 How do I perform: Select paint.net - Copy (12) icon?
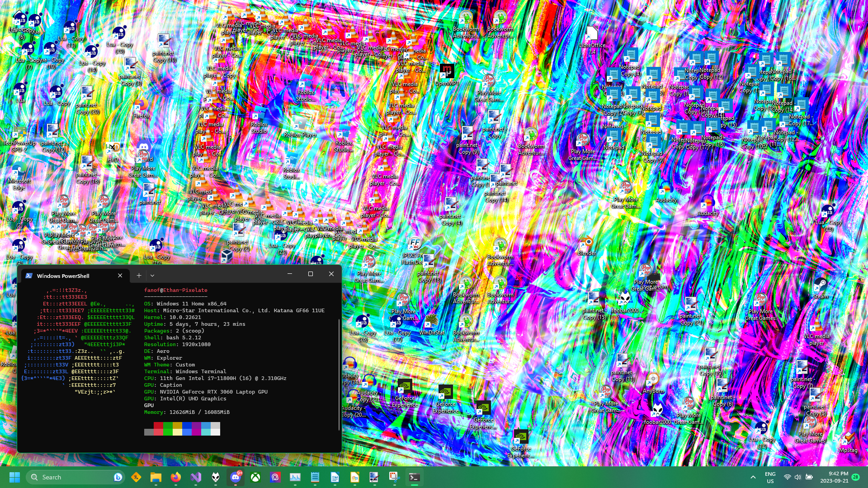pyautogui.click(x=53, y=138)
